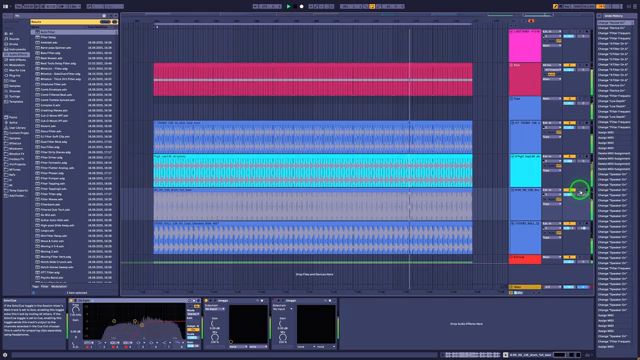Screen dimensions: 640x360
Task: Click the Modulation tag below browser list
Action: tap(59, 287)
